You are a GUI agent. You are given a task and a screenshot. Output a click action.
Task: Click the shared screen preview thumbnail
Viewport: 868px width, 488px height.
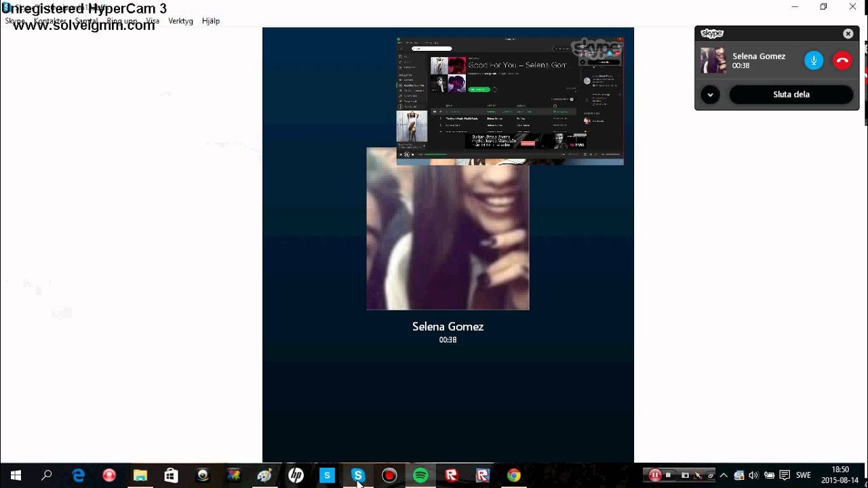[510, 100]
